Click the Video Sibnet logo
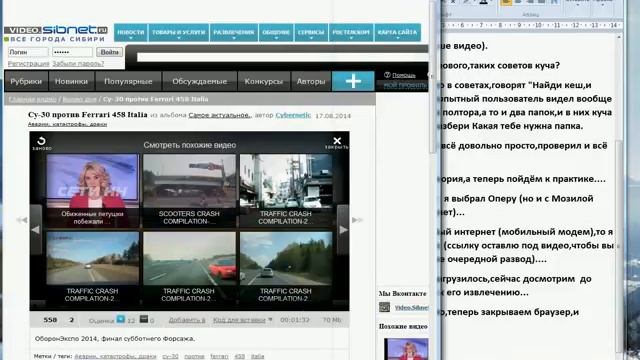This screenshot has width=640, height=360. click(x=56, y=33)
